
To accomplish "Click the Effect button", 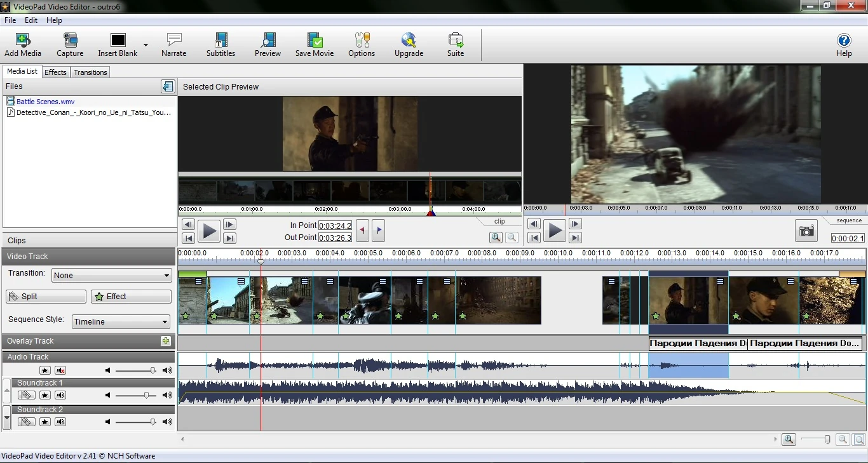I will coord(132,297).
